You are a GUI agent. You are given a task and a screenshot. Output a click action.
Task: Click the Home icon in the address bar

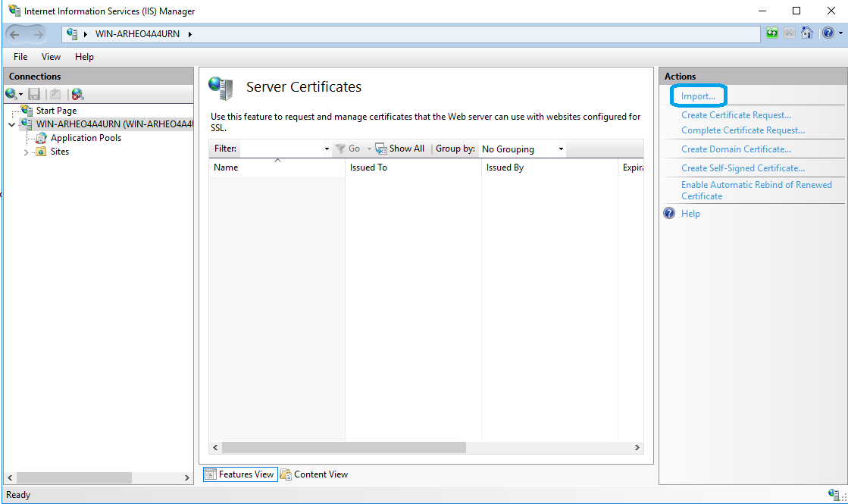point(807,33)
